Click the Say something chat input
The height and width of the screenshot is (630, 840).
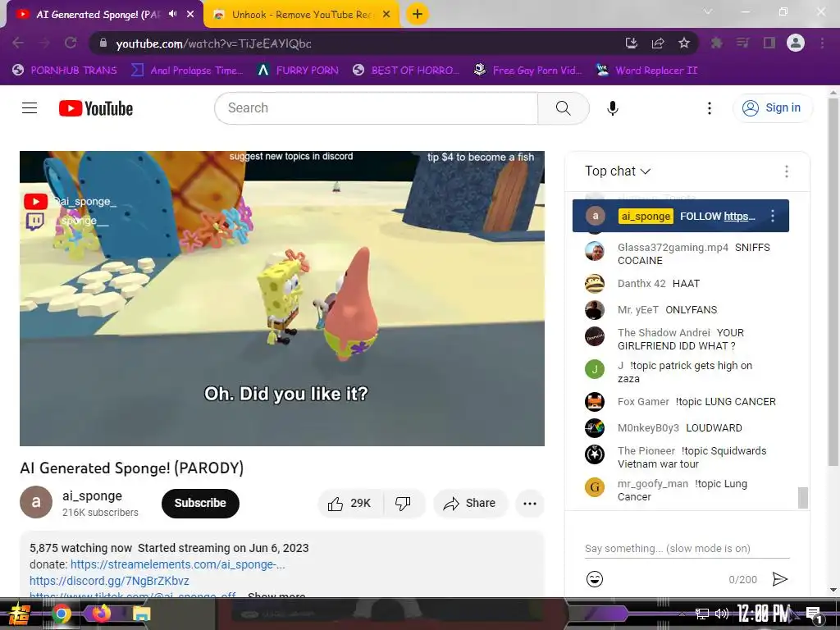tap(687, 549)
